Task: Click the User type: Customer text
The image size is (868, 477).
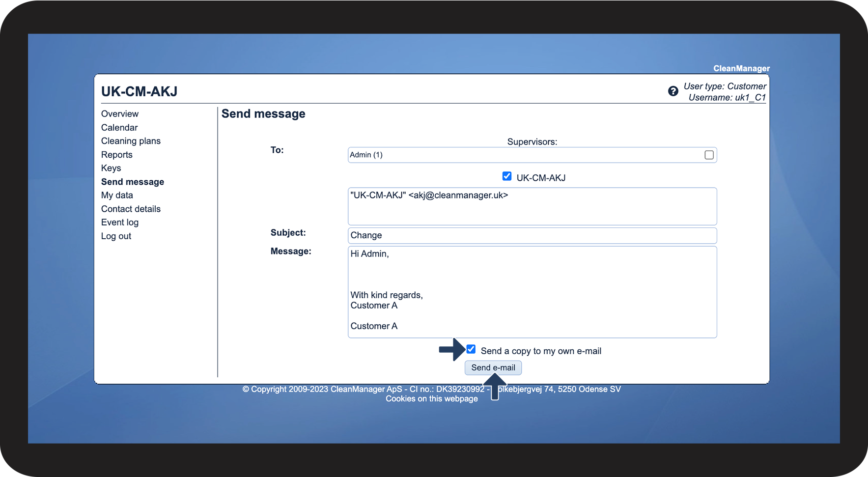Action: [725, 86]
